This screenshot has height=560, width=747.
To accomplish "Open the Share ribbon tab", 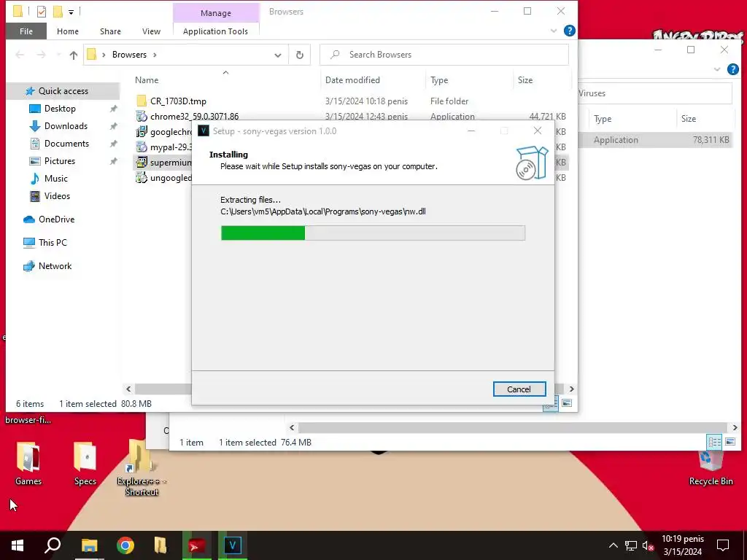I will (x=110, y=31).
